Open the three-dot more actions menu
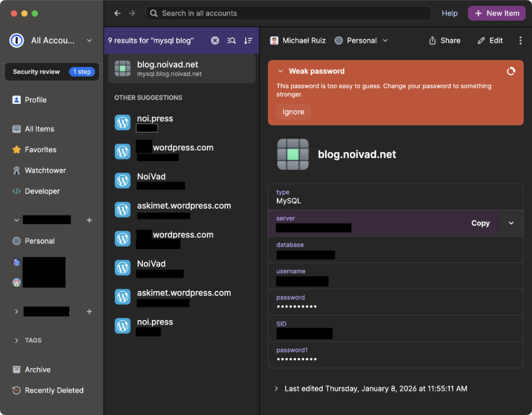Image resolution: width=532 pixels, height=415 pixels. (521, 41)
